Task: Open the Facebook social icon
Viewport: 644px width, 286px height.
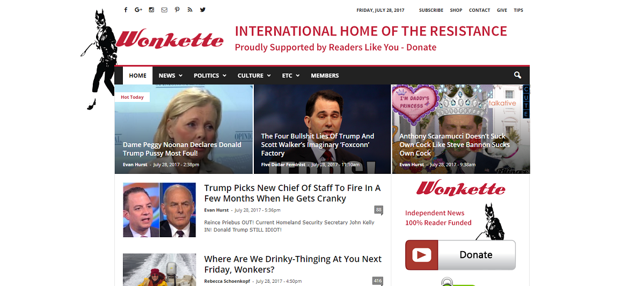Action: coord(126,10)
